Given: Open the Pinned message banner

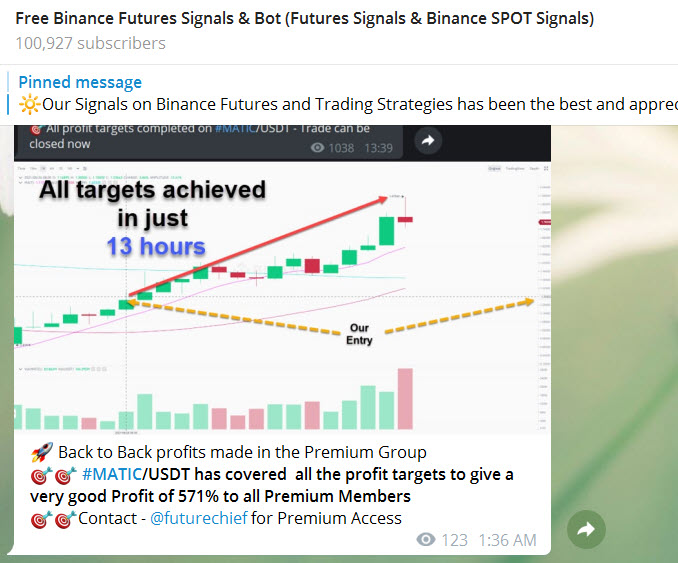Looking at the screenshot, I should point(80,82).
